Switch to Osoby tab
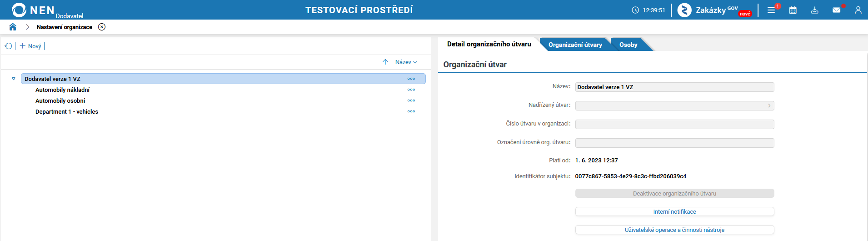The width and height of the screenshot is (868, 241). pos(628,45)
